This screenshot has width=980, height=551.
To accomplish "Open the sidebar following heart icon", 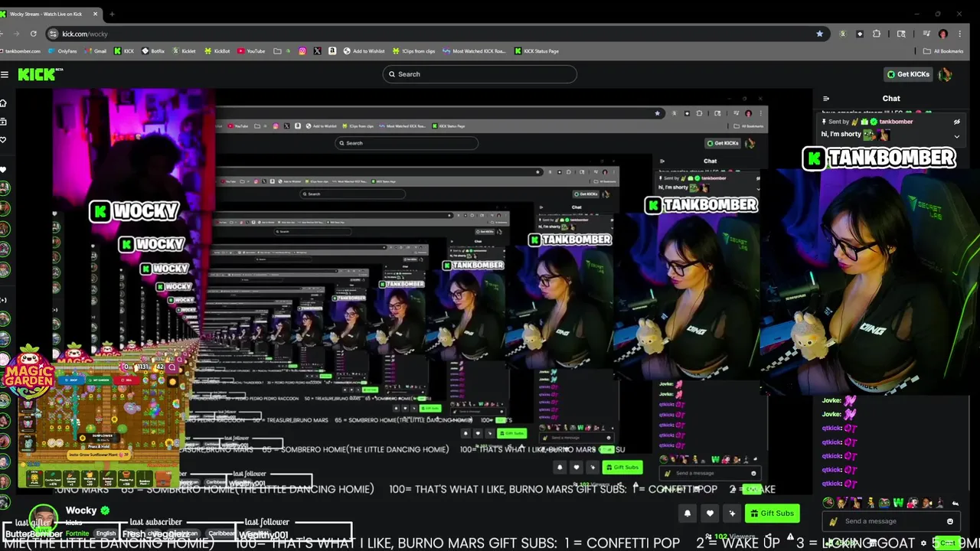I will [x=4, y=140].
